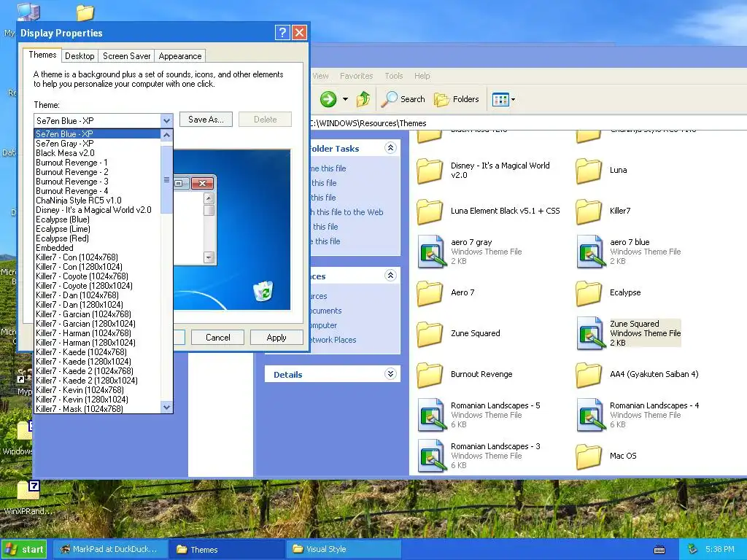Choose Killer7 - Kevin (1280x1024) theme
This screenshot has width=747, height=560.
(98, 400)
